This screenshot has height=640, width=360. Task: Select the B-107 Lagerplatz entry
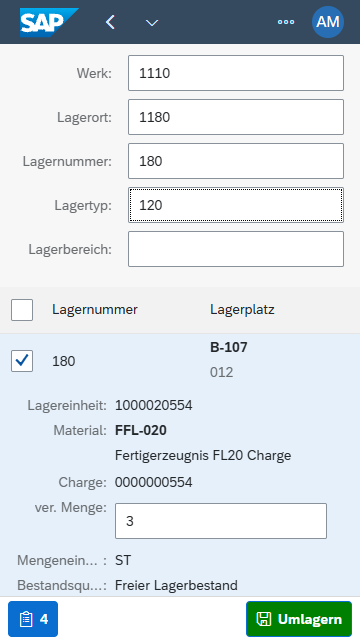[229, 347]
